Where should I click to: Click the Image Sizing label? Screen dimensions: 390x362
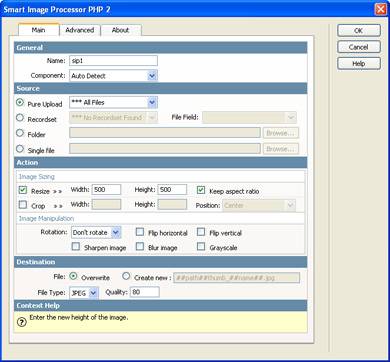pyautogui.click(x=37, y=177)
